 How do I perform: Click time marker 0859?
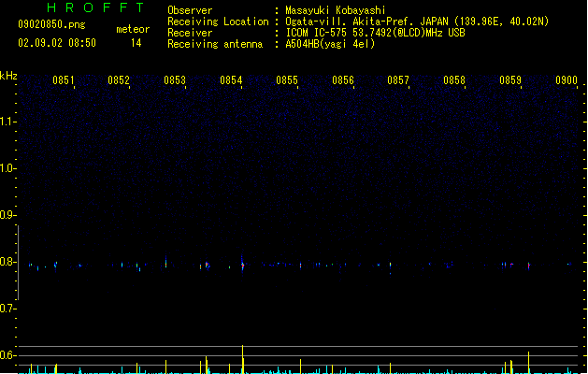tap(510, 80)
